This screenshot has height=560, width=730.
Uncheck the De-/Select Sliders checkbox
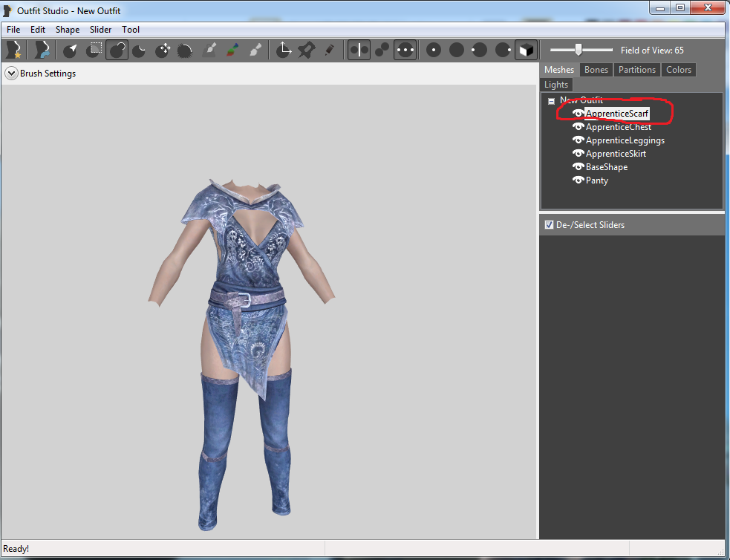pyautogui.click(x=549, y=225)
